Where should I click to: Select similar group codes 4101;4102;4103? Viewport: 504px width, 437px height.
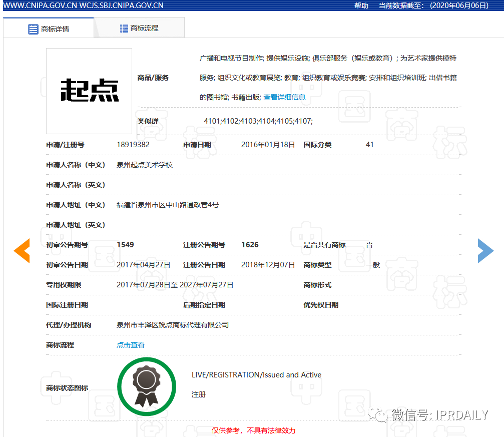(230, 121)
